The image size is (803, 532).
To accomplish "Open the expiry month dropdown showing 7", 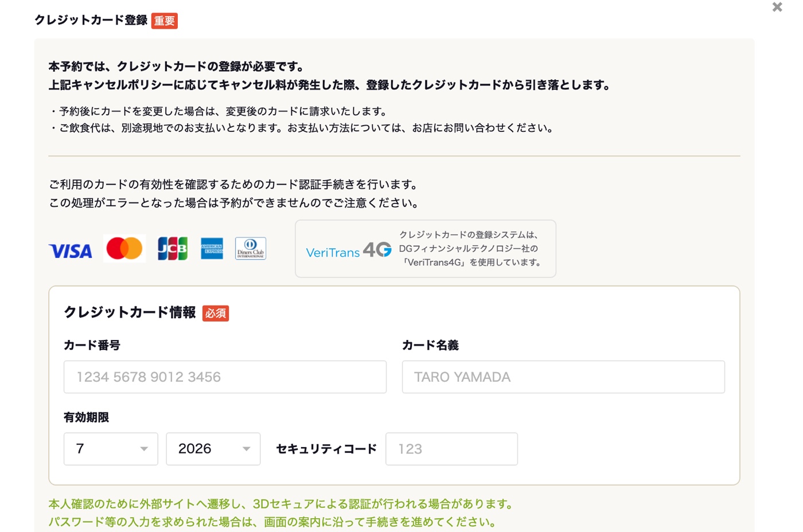I will (x=111, y=449).
